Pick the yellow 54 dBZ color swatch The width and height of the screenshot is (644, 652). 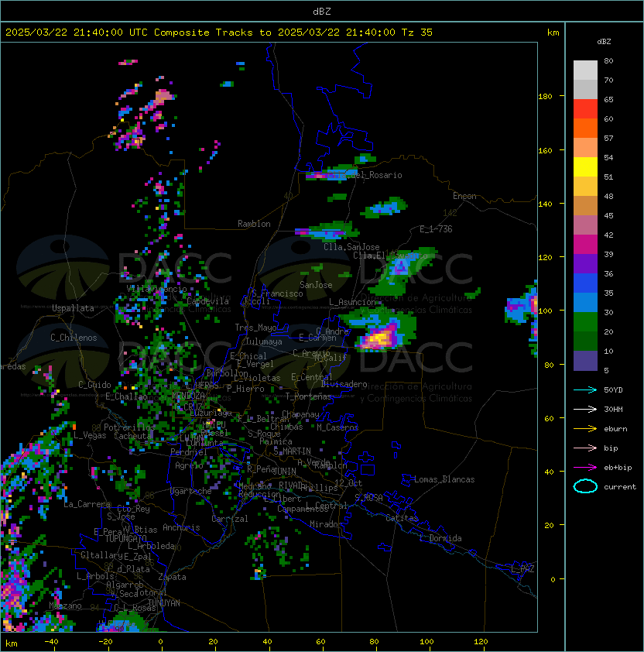click(x=585, y=167)
